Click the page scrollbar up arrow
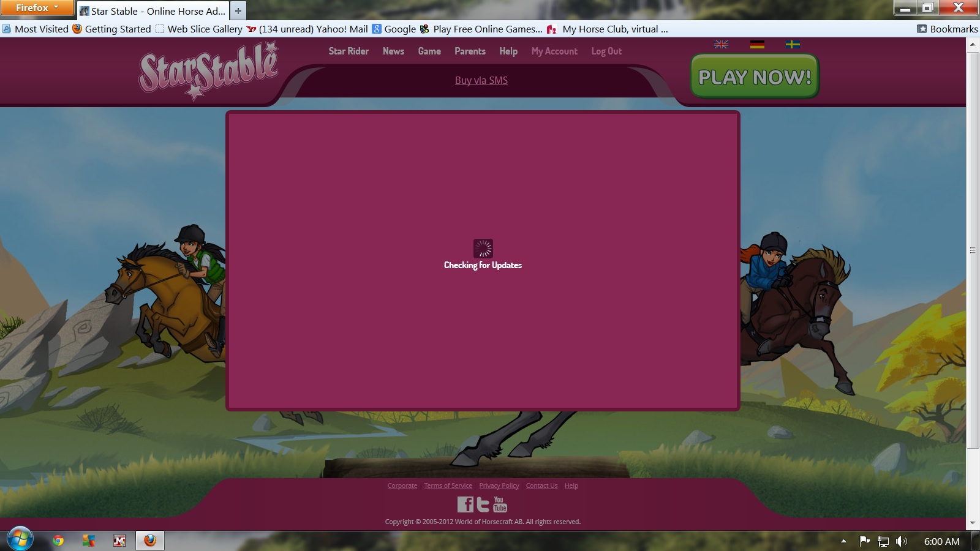Viewport: 980px width, 551px height. (973, 45)
